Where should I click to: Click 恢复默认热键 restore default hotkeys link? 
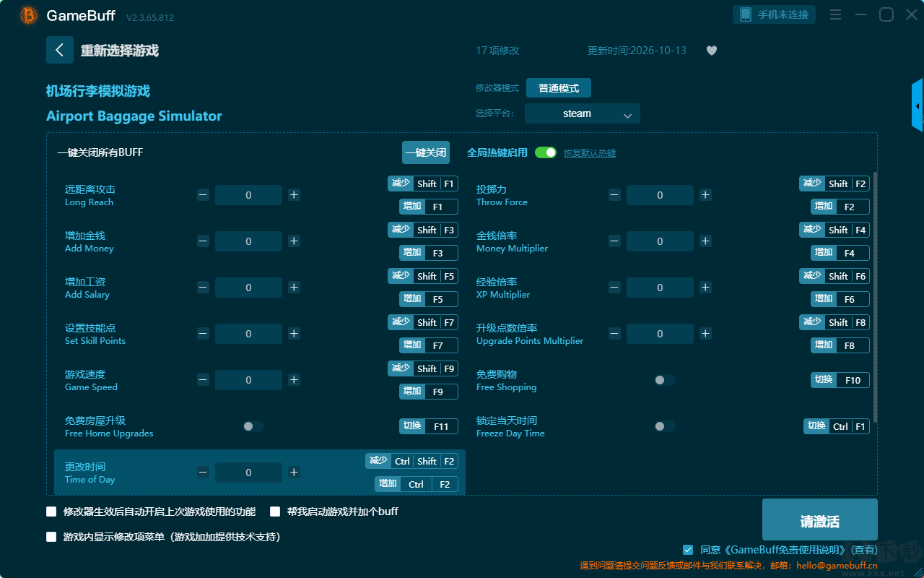tap(590, 153)
